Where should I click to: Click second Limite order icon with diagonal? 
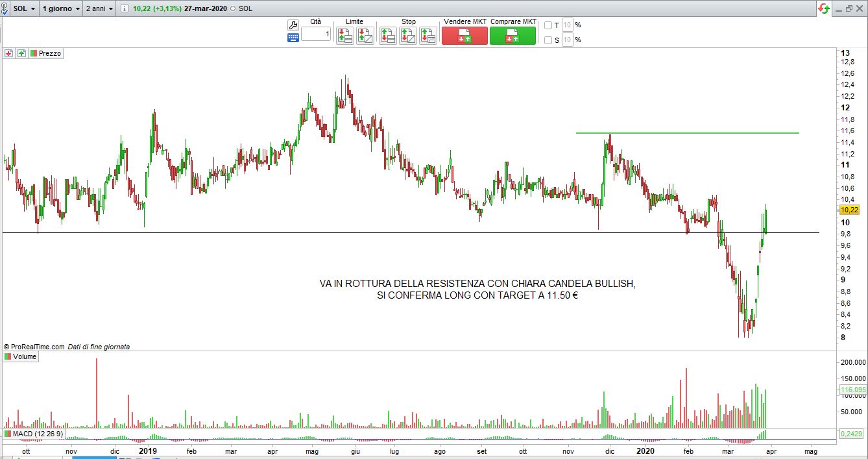coord(365,36)
